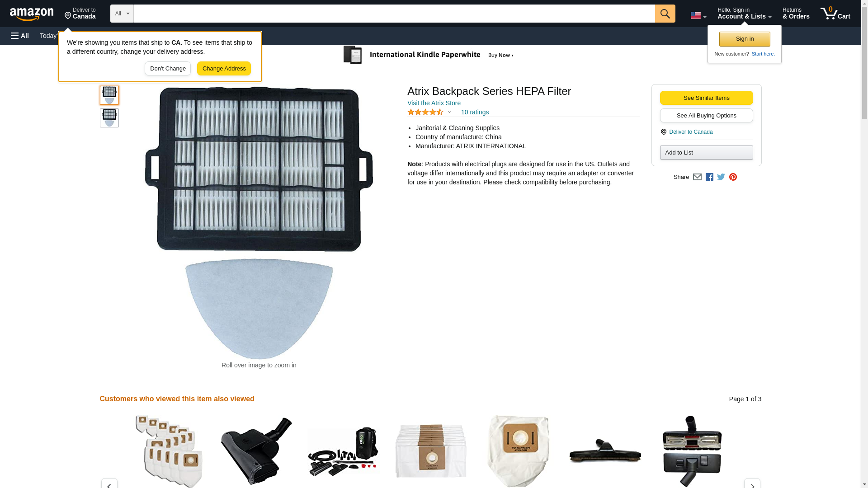
Task: Open the All hamburger menu
Action: click(x=20, y=36)
